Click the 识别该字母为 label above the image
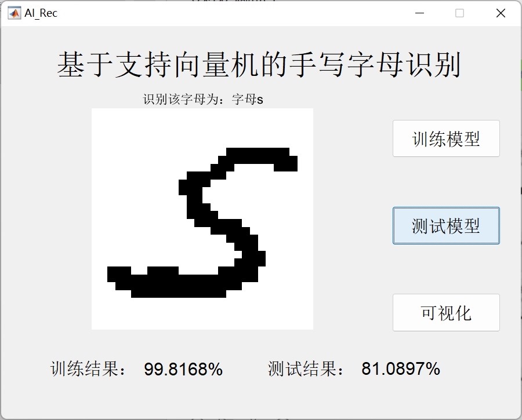The width and height of the screenshot is (522, 420). point(180,99)
